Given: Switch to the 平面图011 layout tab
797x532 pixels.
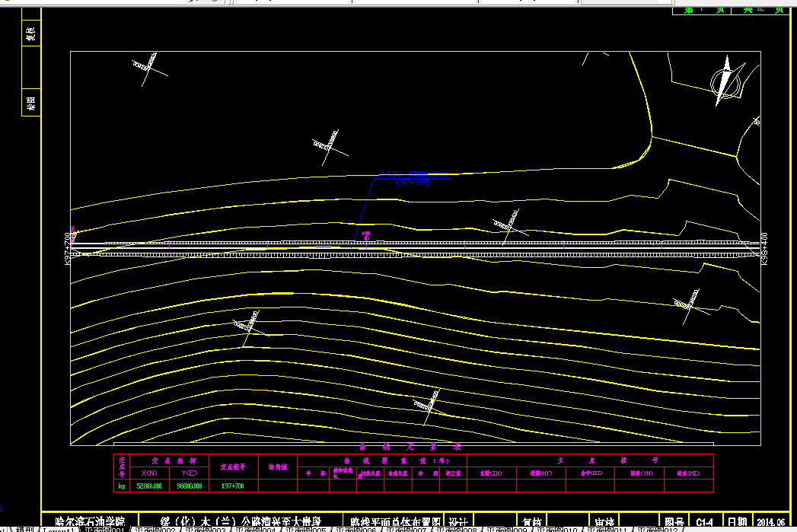Looking at the screenshot, I should 607,529.
